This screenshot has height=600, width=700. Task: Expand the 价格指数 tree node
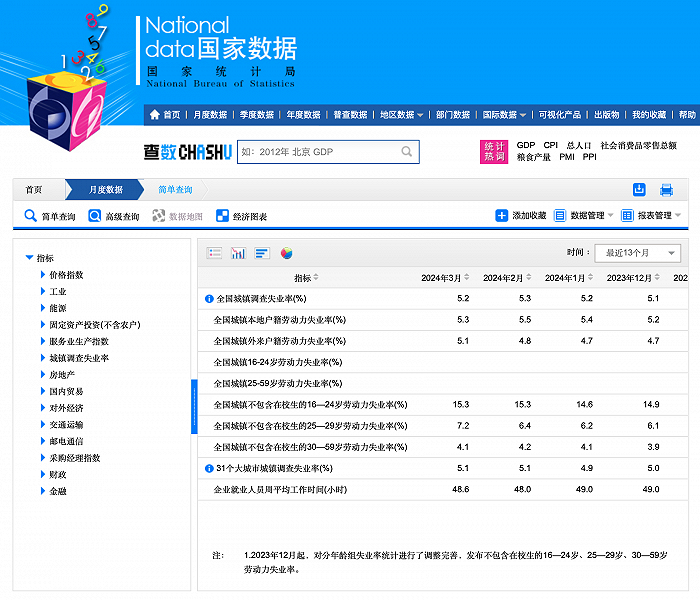[43, 275]
